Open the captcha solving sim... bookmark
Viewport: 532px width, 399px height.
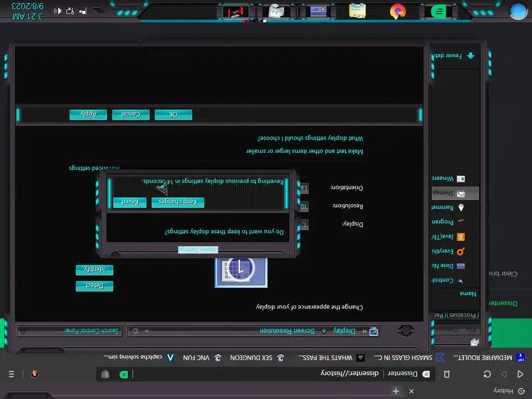139,357
